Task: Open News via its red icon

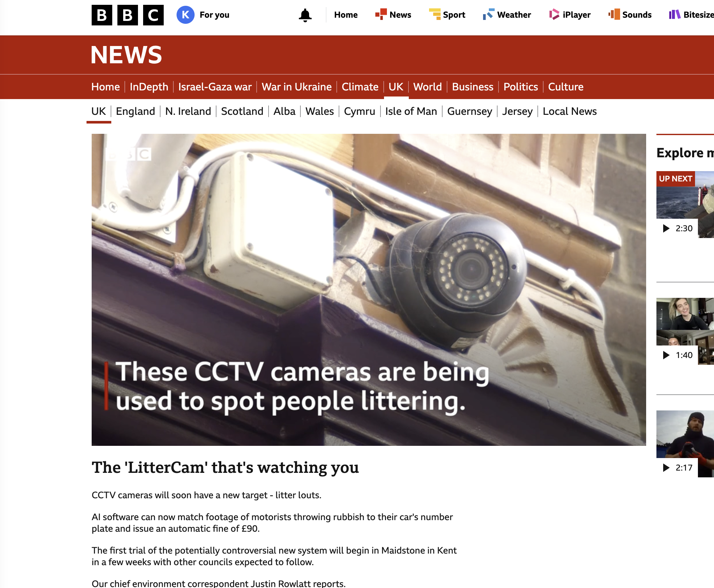Action: pyautogui.click(x=381, y=14)
